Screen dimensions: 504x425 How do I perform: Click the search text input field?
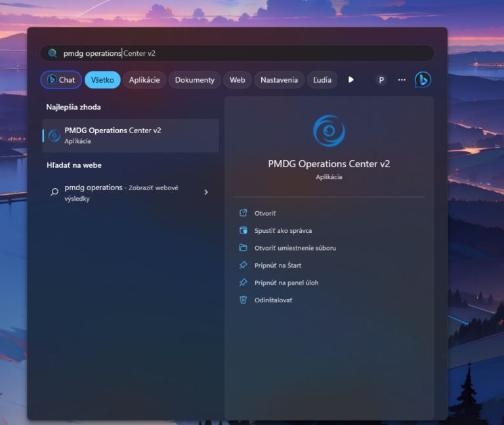237,53
